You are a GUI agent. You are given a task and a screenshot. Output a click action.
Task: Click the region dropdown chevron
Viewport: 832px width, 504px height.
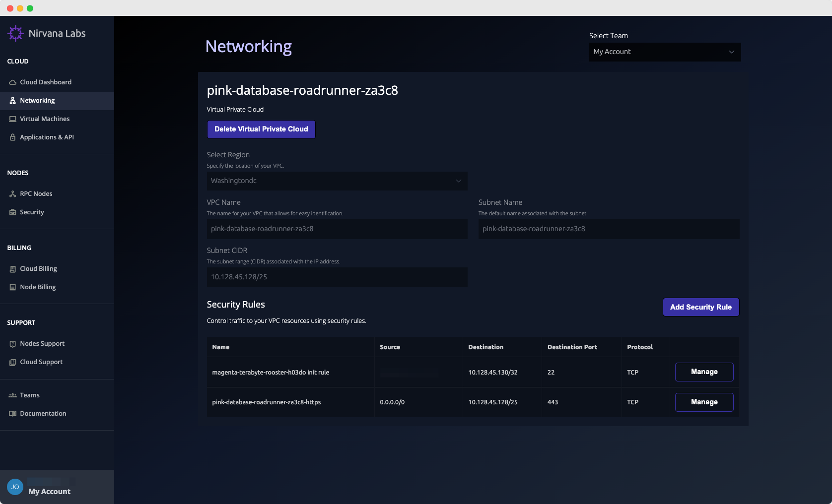pos(459,181)
